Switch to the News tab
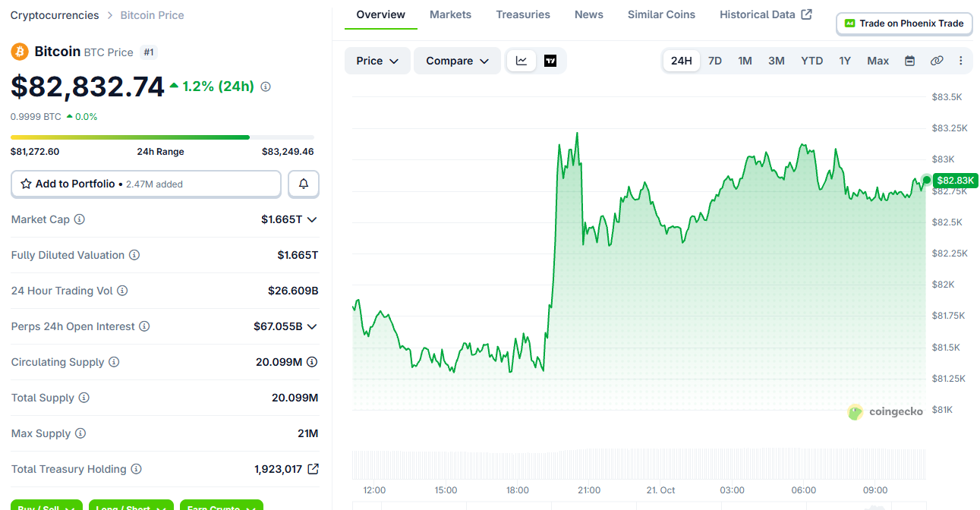The height and width of the screenshot is (510, 980). click(589, 14)
